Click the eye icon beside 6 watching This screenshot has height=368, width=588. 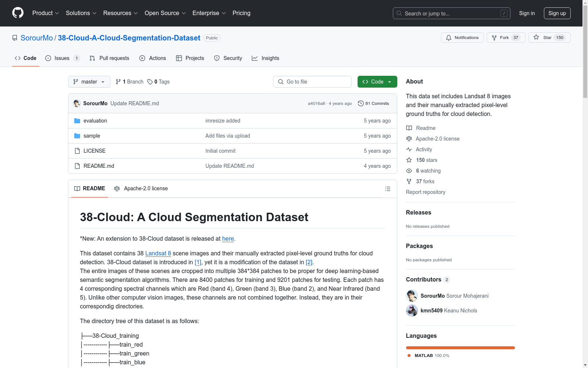pos(409,171)
